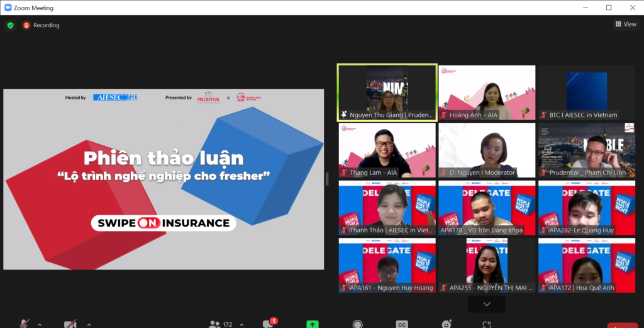Click muted mic icon on Le Quang Huy's tile
This screenshot has height=328, width=644.
[544, 230]
